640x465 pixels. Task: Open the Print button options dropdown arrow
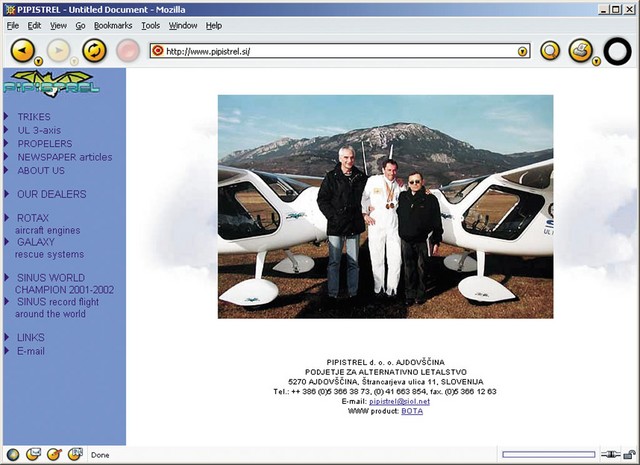pos(596,62)
